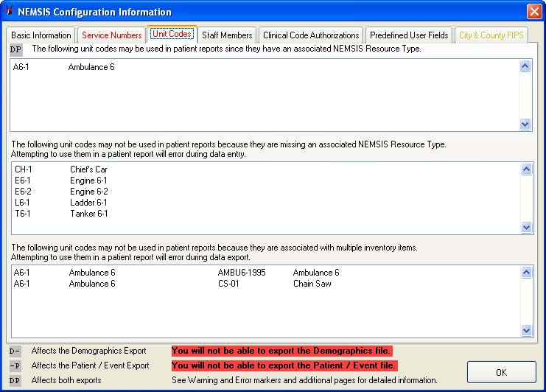Click the OK button
546x392 pixels.
pyautogui.click(x=502, y=372)
